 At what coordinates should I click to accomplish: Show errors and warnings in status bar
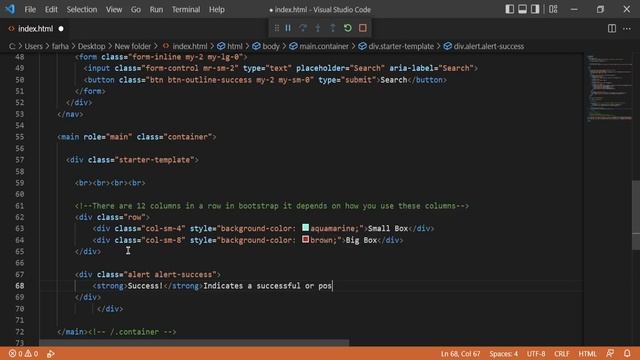pyautogui.click(x=23, y=353)
